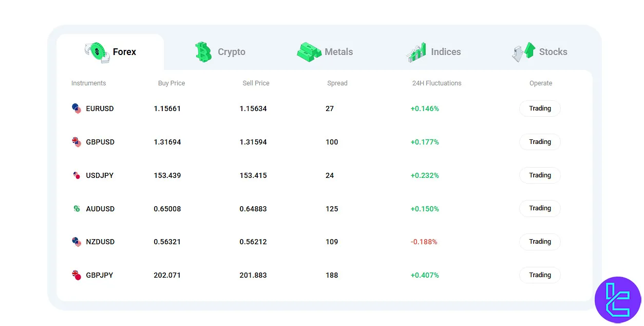Click the GBPJPY flag icon
This screenshot has width=644, height=326.
click(x=76, y=275)
